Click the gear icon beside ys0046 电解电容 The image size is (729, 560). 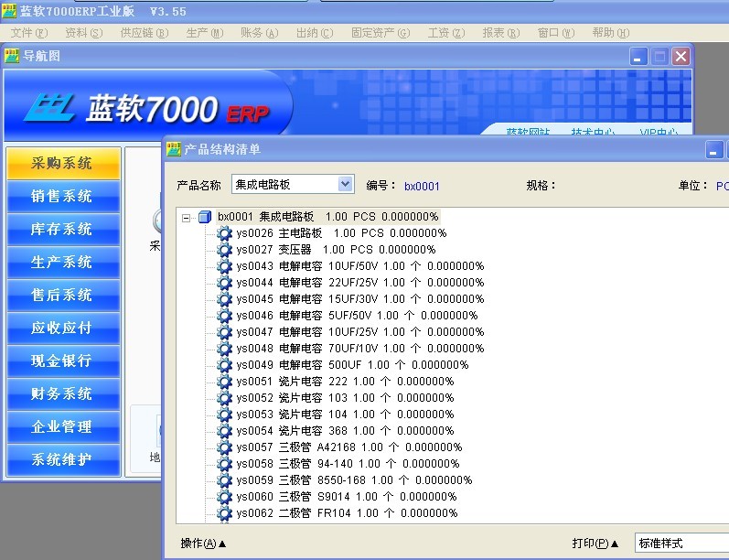pyautogui.click(x=224, y=316)
